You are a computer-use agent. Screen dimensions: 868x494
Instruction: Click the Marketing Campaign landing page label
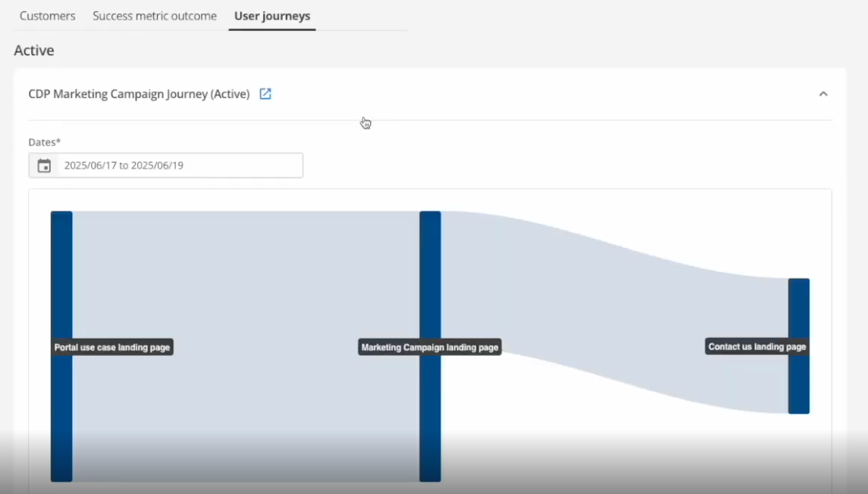[x=429, y=347]
